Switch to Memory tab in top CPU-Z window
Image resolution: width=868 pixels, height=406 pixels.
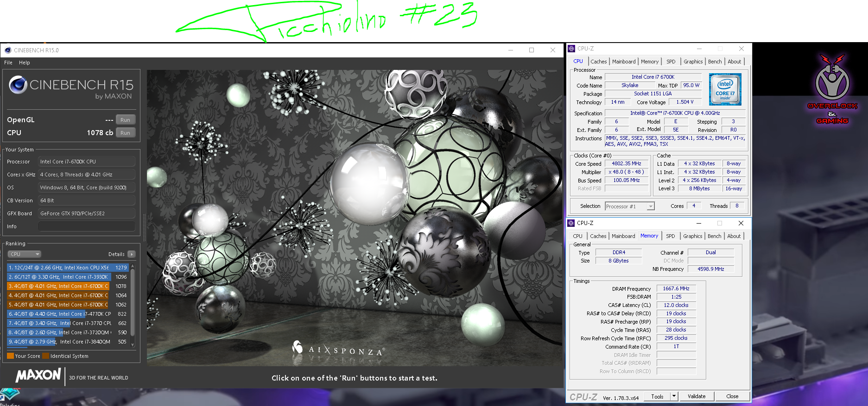[x=650, y=62]
